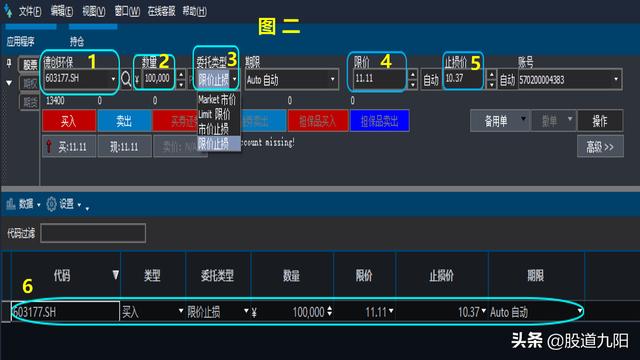
Task: Open the row's 限价止损 dropdown
Action: tap(246, 311)
